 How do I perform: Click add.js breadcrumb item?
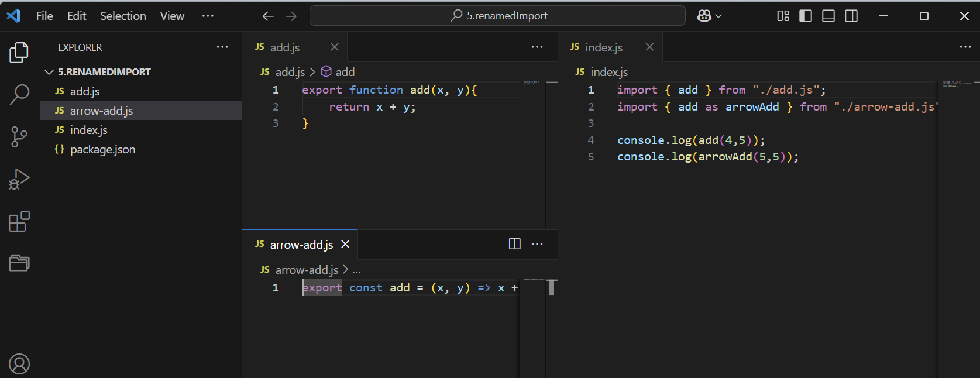(x=290, y=72)
